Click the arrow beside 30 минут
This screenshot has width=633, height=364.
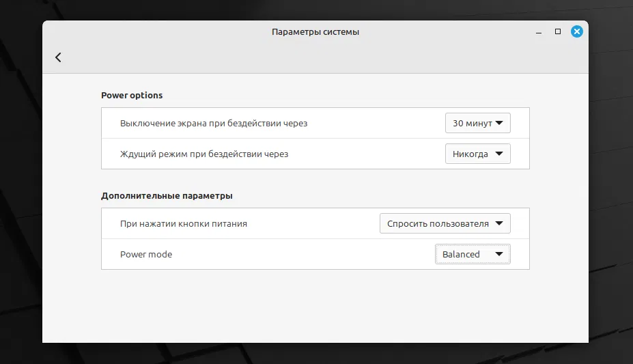[498, 123]
